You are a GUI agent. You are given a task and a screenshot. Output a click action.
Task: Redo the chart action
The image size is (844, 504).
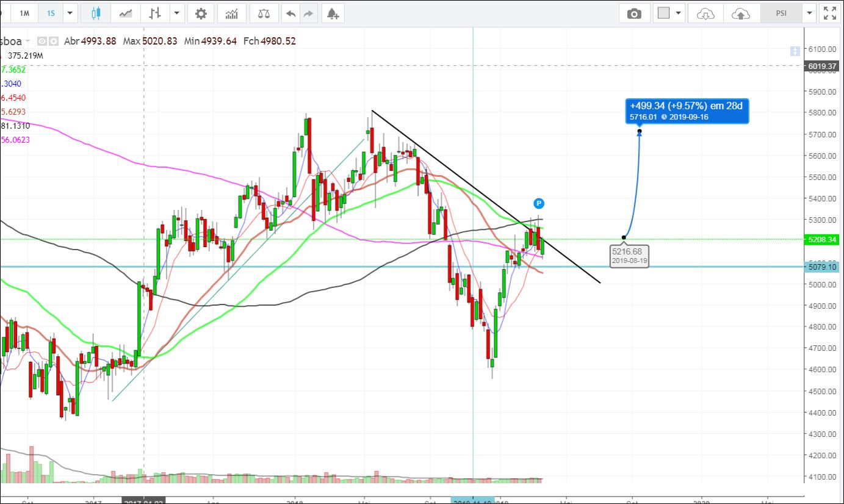pyautogui.click(x=308, y=13)
